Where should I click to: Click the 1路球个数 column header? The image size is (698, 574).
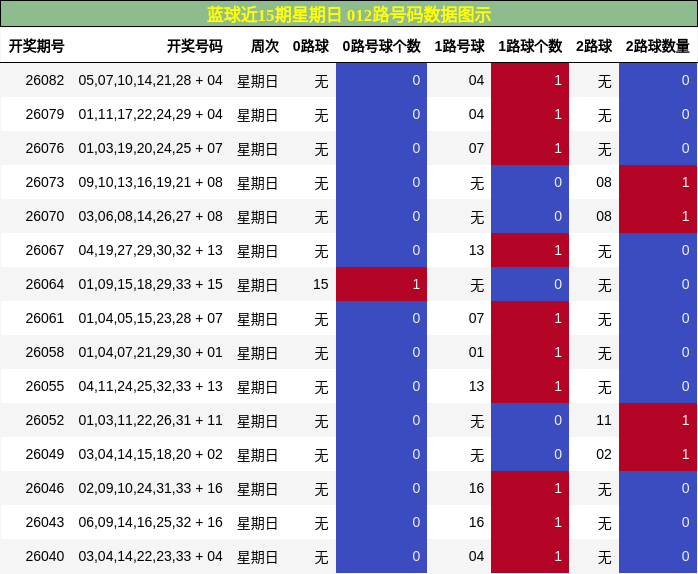coord(530,46)
